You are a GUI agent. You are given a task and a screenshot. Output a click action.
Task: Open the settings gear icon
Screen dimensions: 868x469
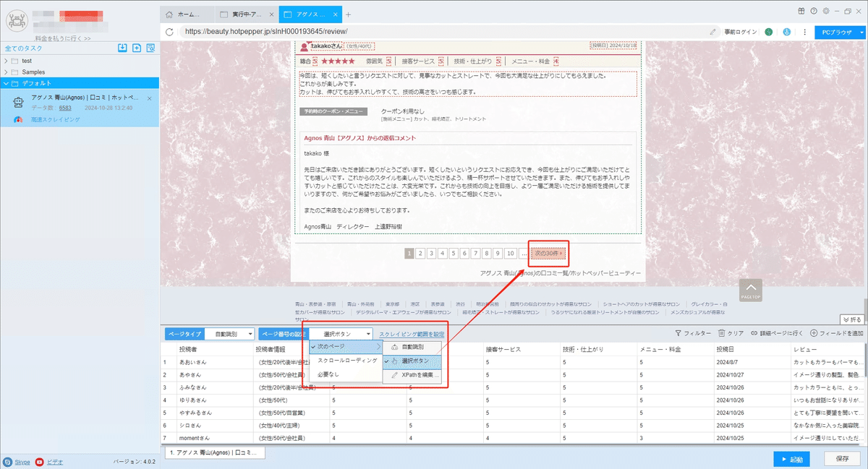[x=825, y=11]
